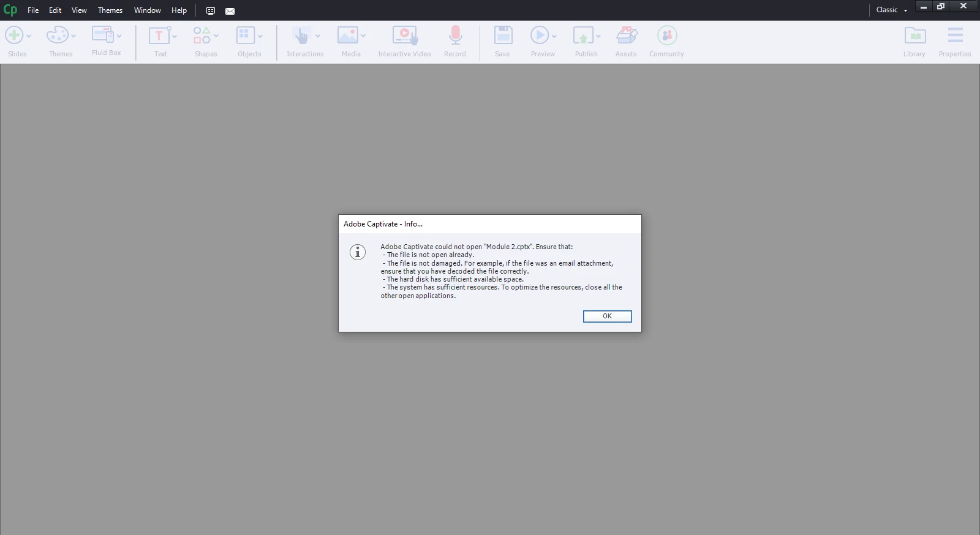This screenshot has height=535, width=980.
Task: Click OK in the Adobe Captivate info dialog
Action: tap(607, 316)
